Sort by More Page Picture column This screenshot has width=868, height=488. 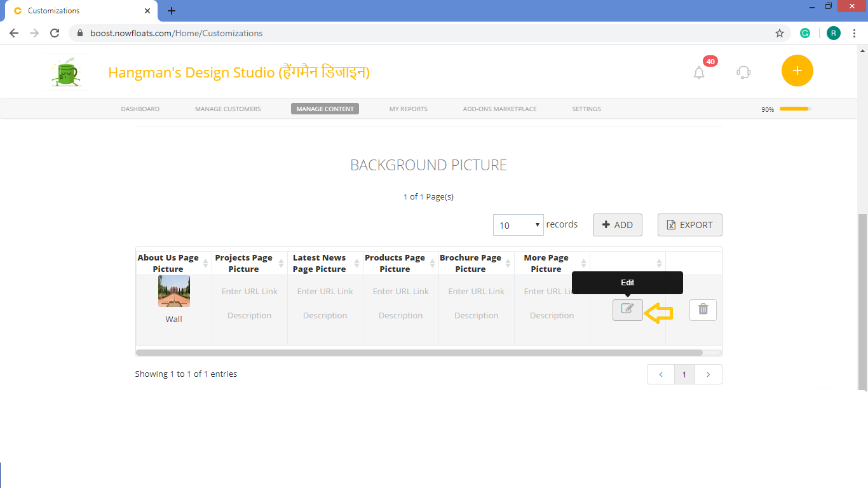point(552,263)
